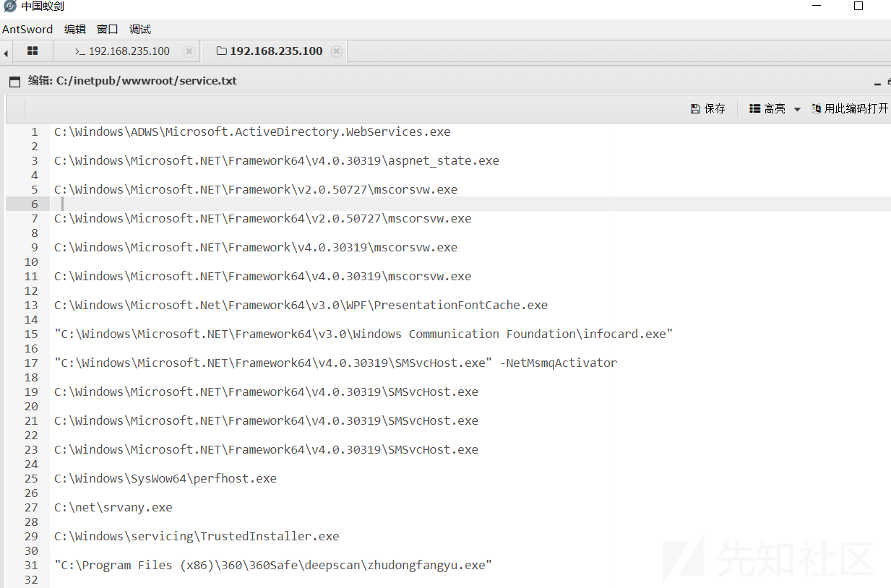Click the 保存 button
Image resolution: width=891 pixels, height=588 pixels.
707,108
